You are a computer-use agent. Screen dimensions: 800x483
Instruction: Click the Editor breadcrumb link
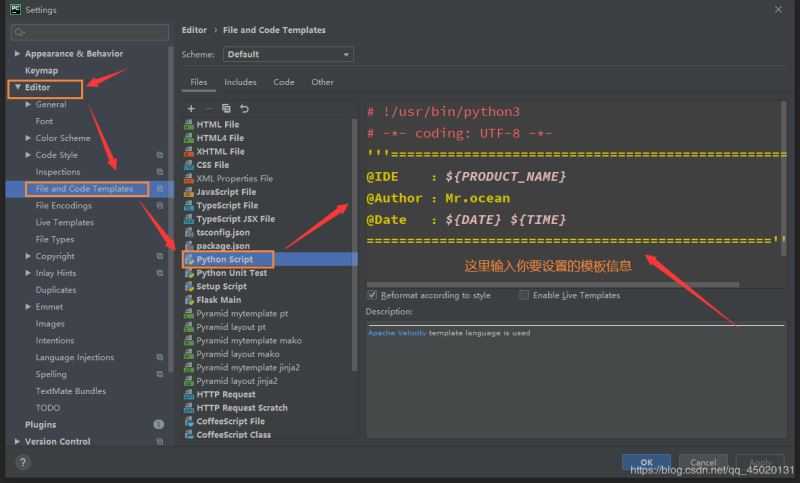[x=194, y=30]
